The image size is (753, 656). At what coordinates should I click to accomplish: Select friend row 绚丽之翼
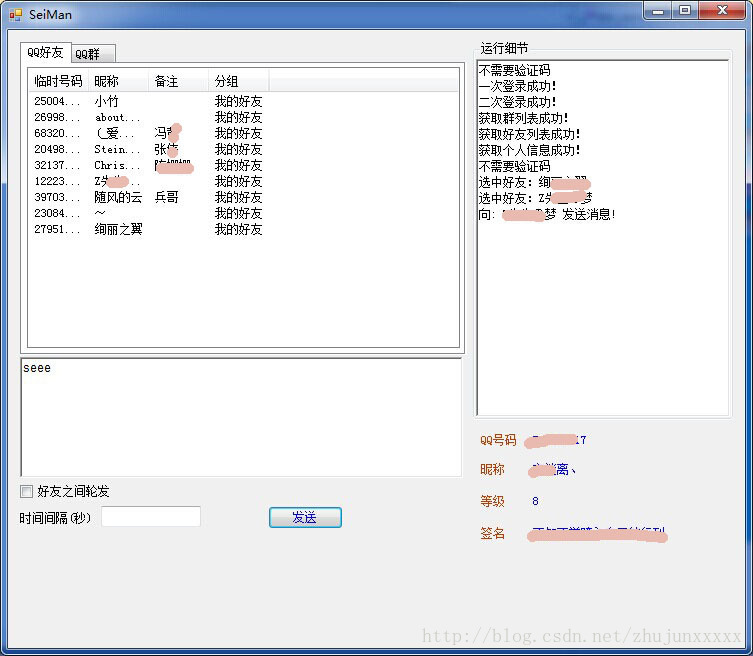pyautogui.click(x=148, y=229)
